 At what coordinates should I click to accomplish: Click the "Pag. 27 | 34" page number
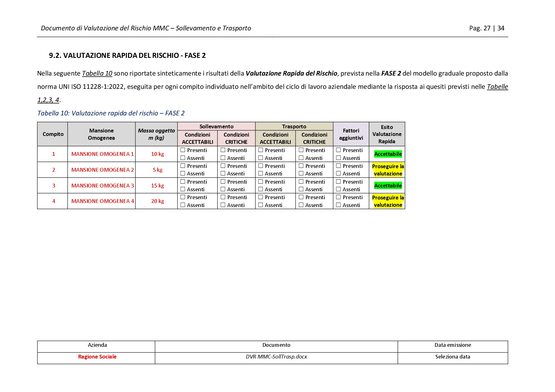487,28
